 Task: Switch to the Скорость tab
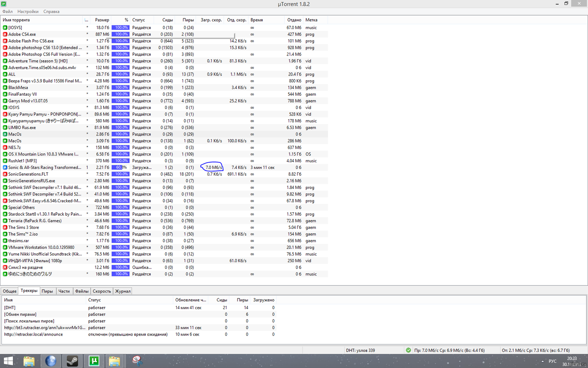point(102,291)
